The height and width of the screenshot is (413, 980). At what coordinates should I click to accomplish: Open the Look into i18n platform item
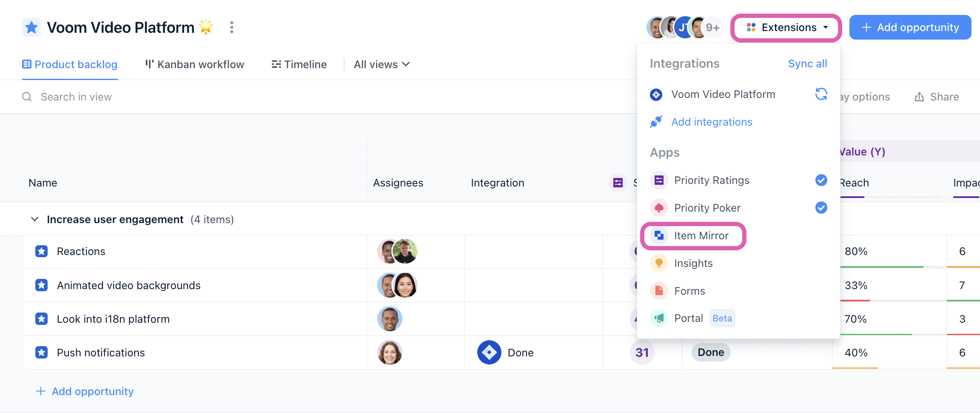pyautogui.click(x=113, y=319)
